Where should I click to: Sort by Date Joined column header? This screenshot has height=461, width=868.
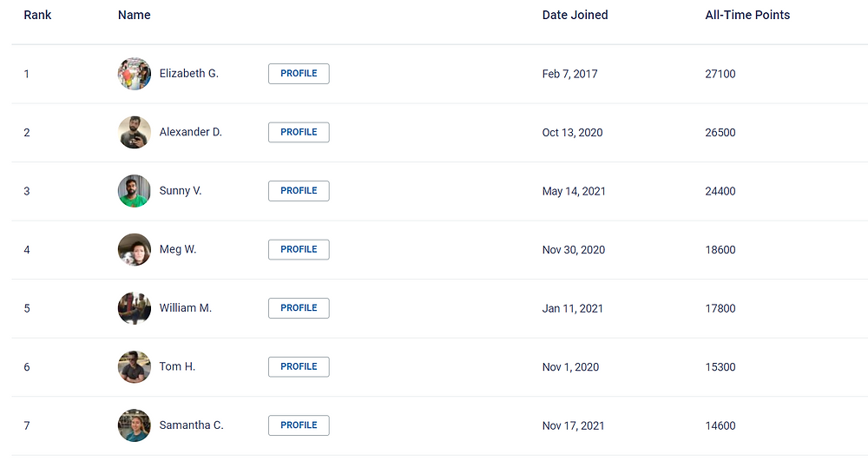575,15
